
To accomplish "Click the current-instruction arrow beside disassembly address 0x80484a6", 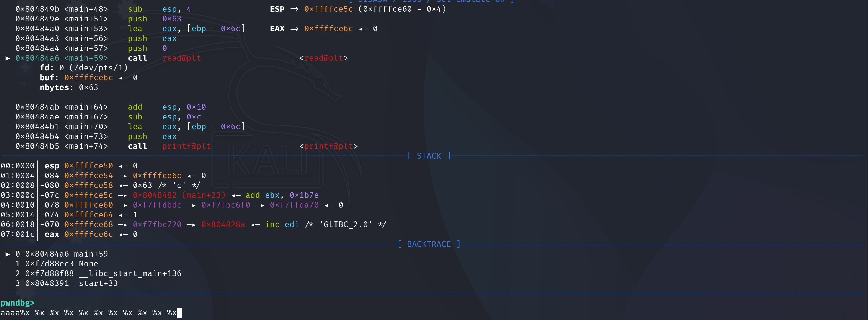I will tap(7, 58).
